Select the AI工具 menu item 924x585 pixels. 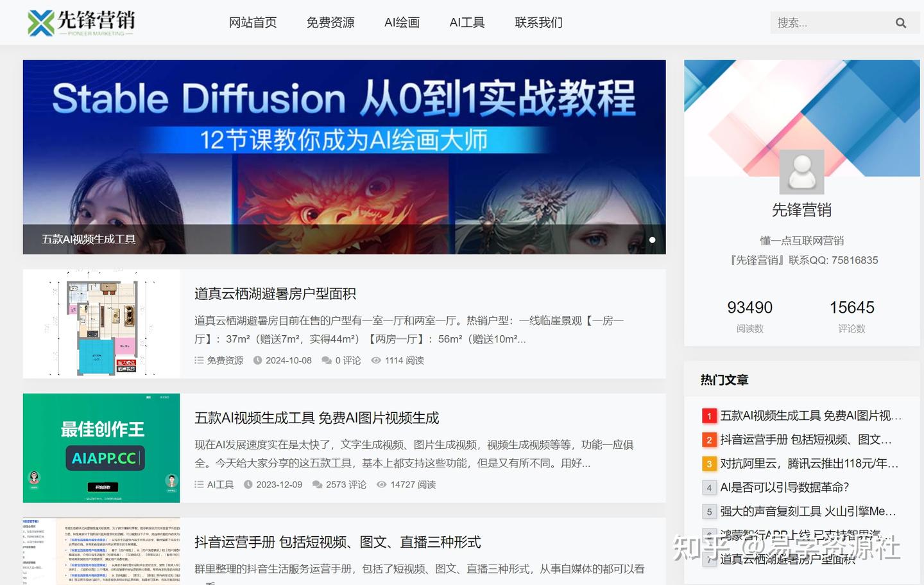[x=467, y=22]
